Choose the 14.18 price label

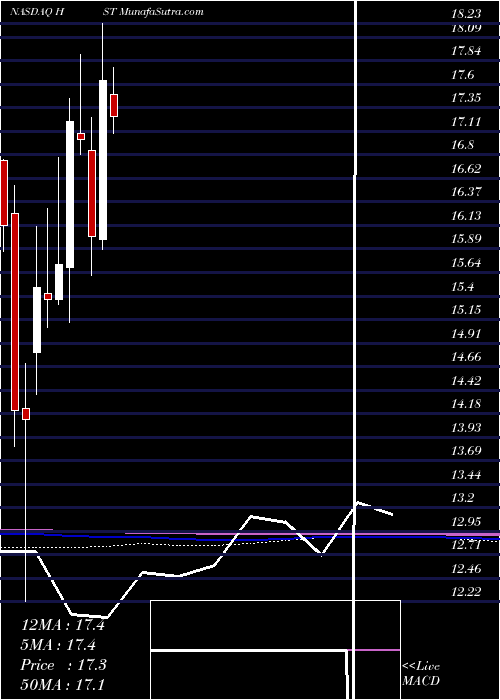coord(466,404)
